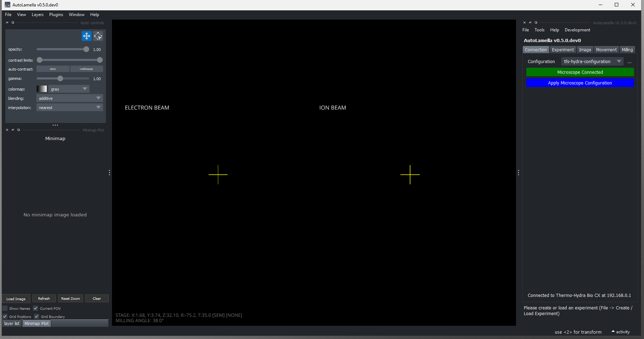Viewport: 644px width, 339px height.
Task: Open the tfs-hydra-configuration dropdown
Action: click(592, 62)
